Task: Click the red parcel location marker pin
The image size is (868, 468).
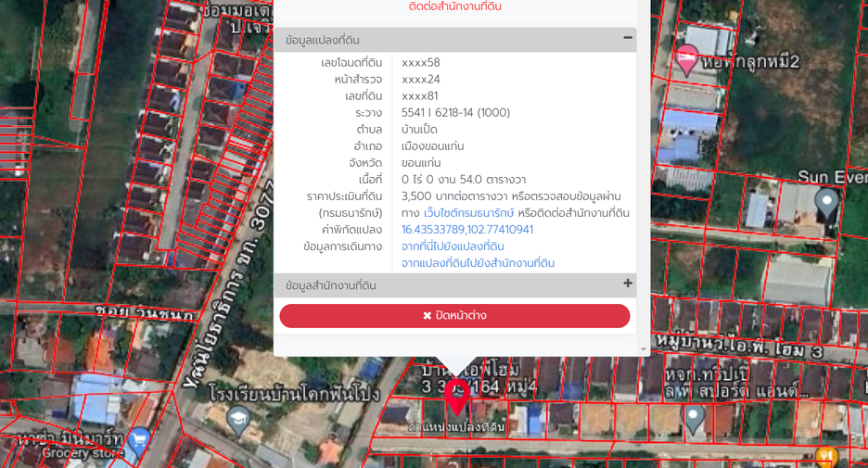Action: tap(456, 397)
